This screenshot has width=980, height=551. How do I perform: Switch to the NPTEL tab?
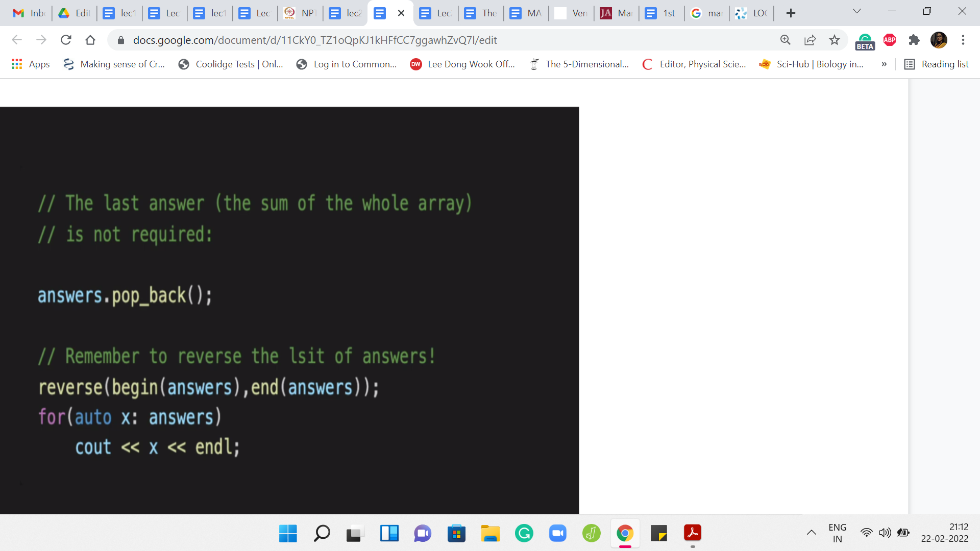[x=301, y=13]
